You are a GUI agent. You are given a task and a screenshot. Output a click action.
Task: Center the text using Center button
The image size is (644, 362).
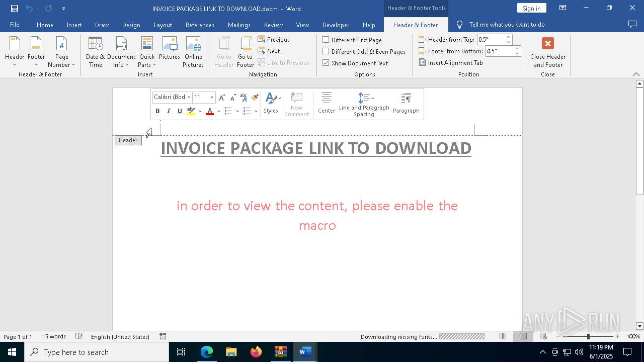click(327, 104)
